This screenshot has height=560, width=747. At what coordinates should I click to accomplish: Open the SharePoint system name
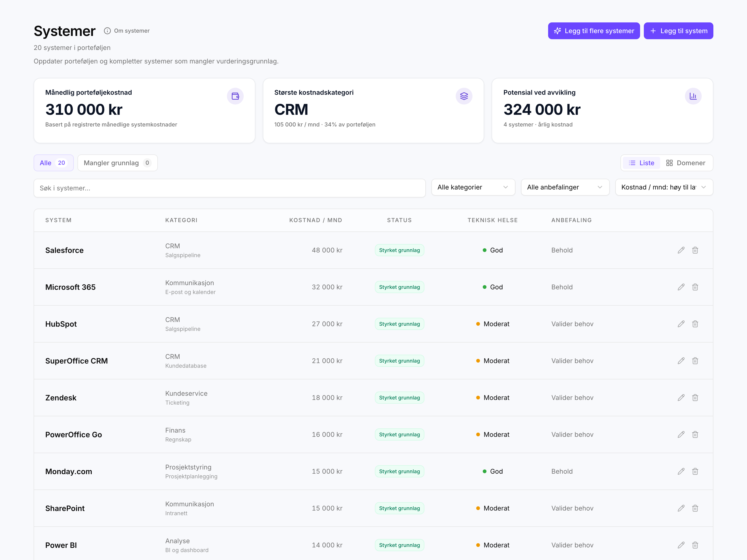click(x=65, y=508)
